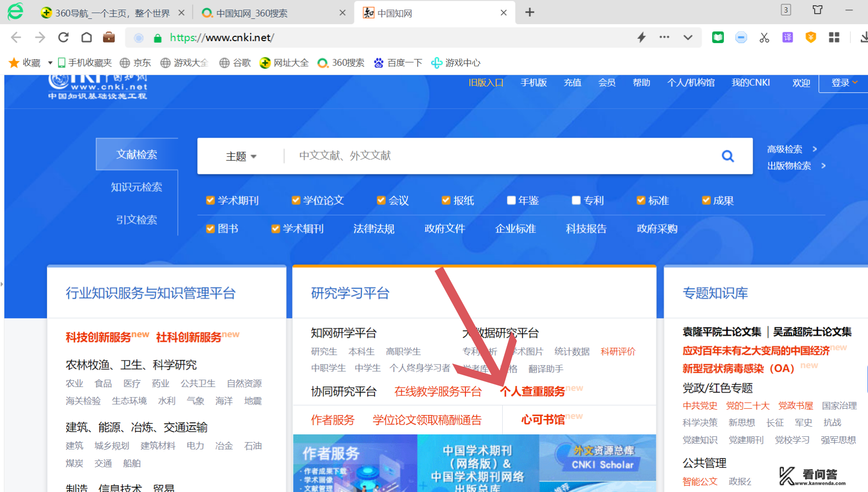Click the favorites star icon

click(x=14, y=62)
